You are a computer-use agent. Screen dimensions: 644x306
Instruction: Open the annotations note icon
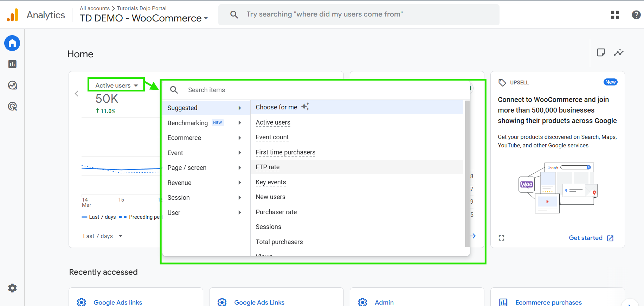(x=601, y=52)
